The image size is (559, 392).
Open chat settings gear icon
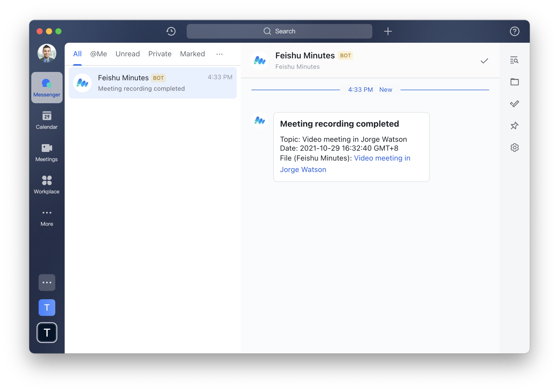514,148
